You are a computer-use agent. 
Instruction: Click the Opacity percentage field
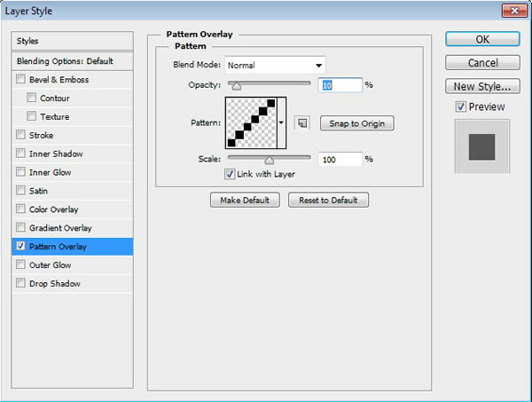coord(340,85)
